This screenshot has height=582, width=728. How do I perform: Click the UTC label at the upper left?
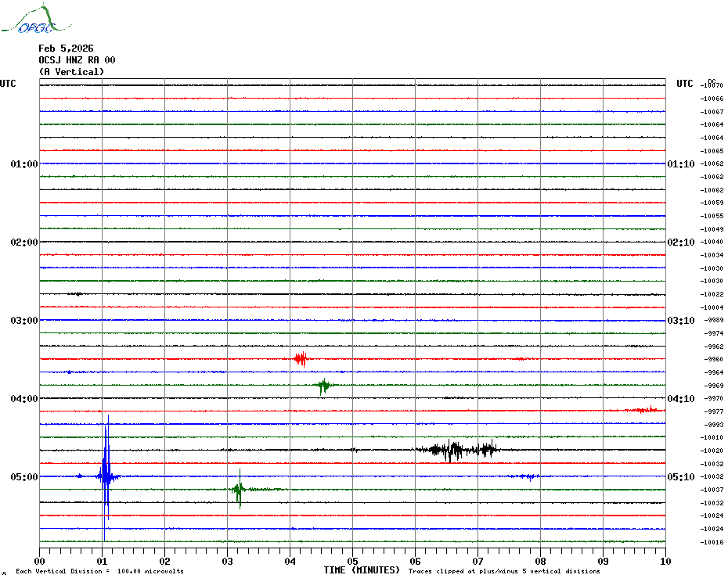click(x=8, y=84)
